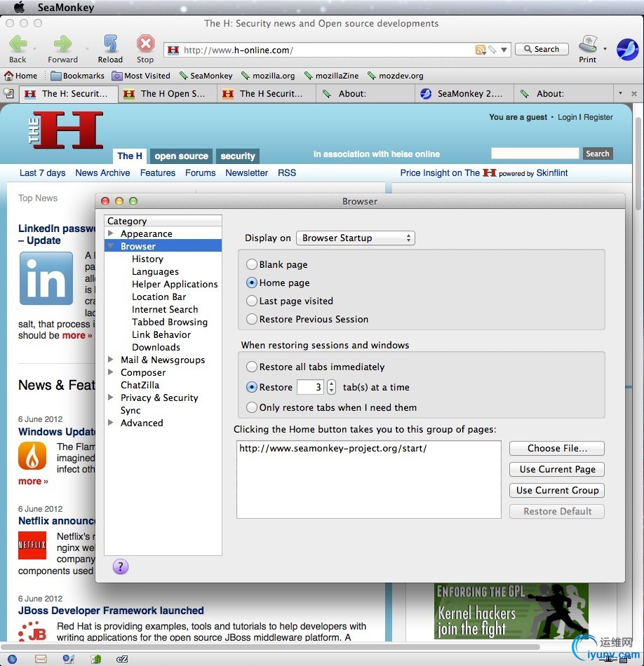This screenshot has height=666, width=644.
Task: Click the LinkedIn logo thumbnail
Action: [x=46, y=278]
